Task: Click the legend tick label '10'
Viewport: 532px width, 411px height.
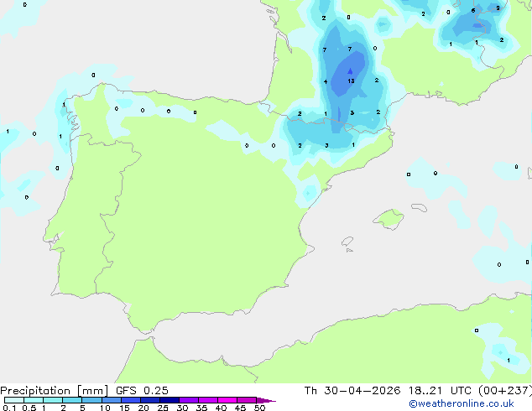Action: point(105,408)
